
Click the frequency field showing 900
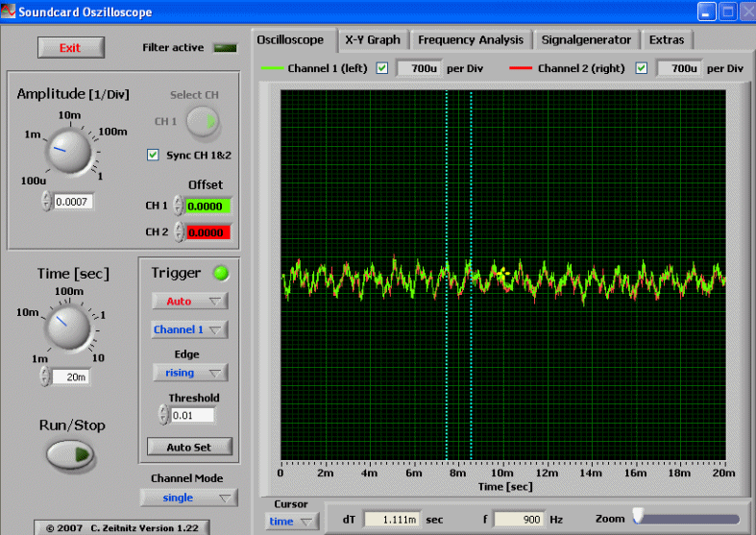tap(521, 520)
